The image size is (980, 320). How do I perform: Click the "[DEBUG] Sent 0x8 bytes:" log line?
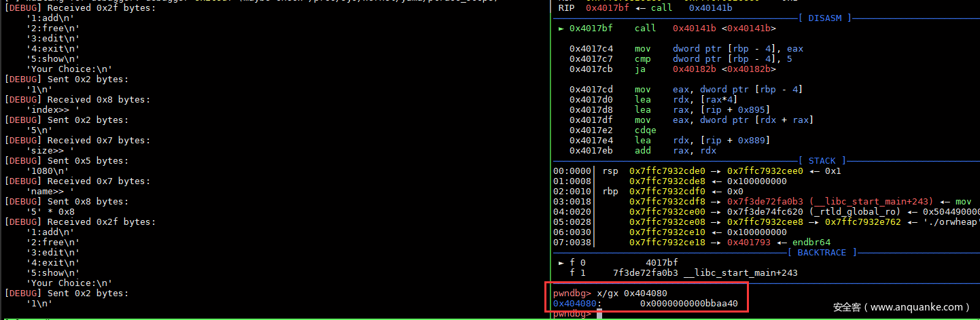point(67,201)
